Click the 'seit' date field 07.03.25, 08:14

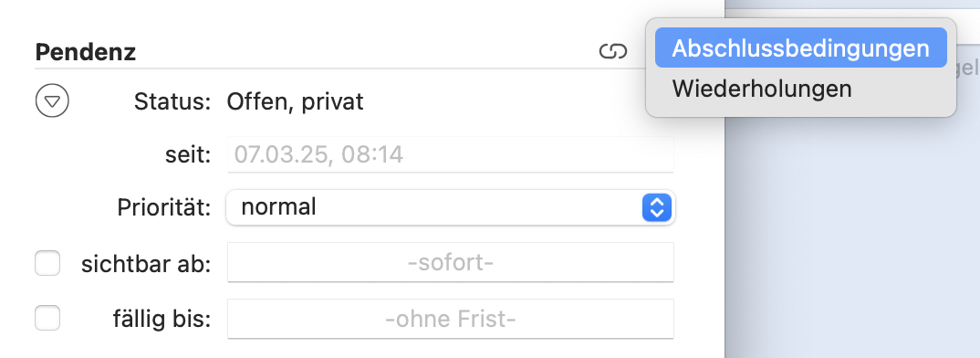450,154
